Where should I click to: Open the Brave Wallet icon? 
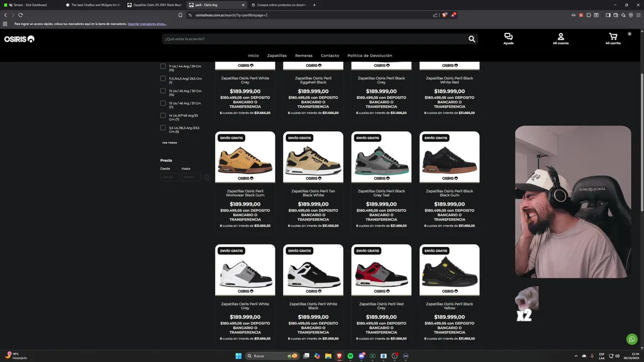615,15
